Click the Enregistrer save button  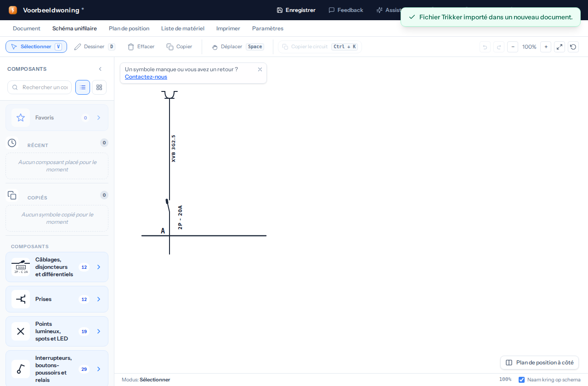coord(296,10)
